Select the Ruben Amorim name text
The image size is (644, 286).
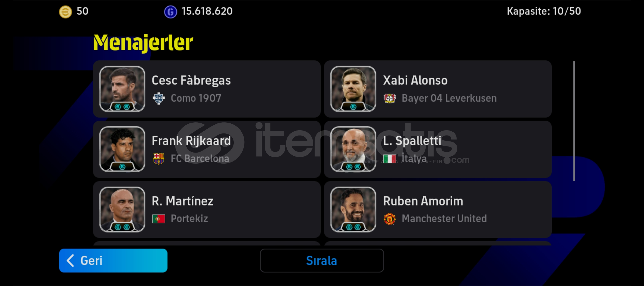click(x=423, y=201)
